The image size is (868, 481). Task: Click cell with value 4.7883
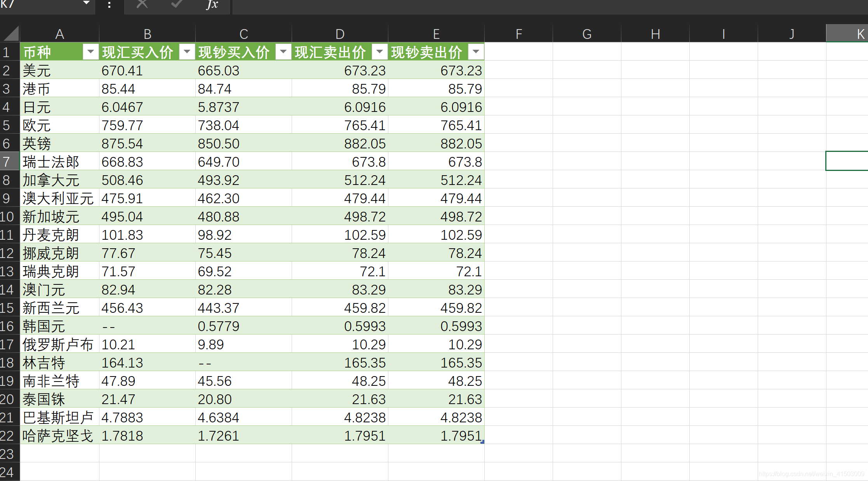tap(148, 417)
